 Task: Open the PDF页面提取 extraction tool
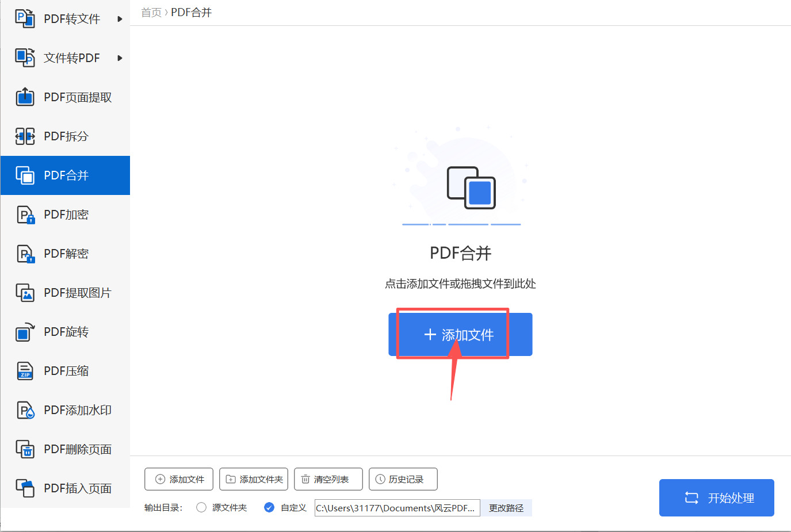65,97
